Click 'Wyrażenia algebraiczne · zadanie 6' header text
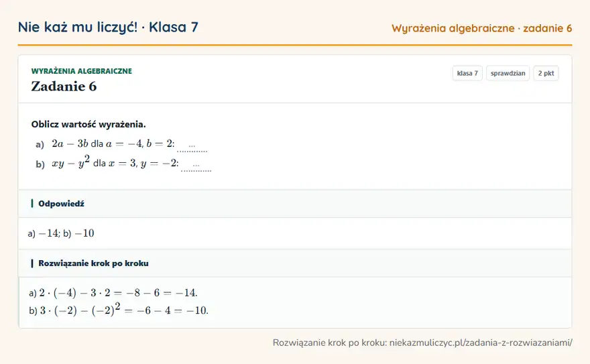 (x=481, y=28)
